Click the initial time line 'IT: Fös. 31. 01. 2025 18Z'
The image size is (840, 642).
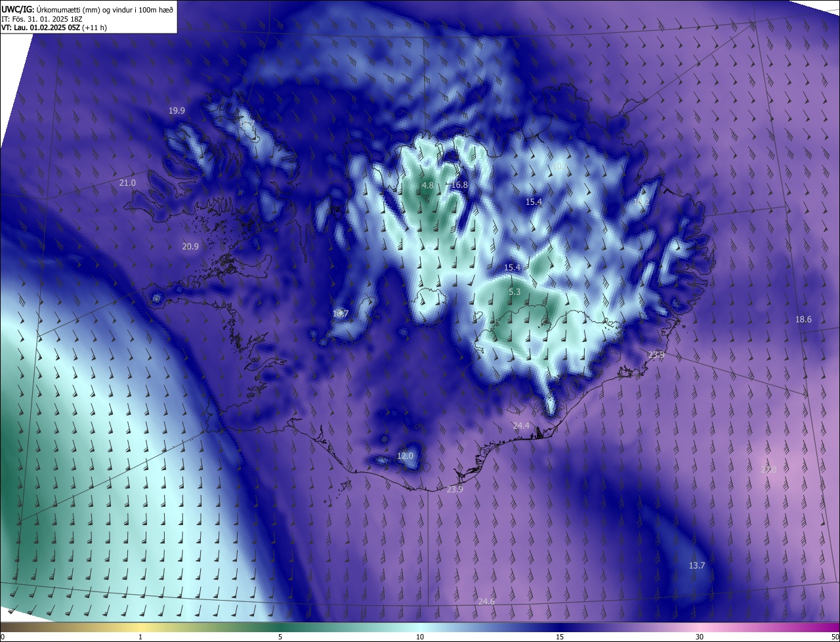coord(41,18)
